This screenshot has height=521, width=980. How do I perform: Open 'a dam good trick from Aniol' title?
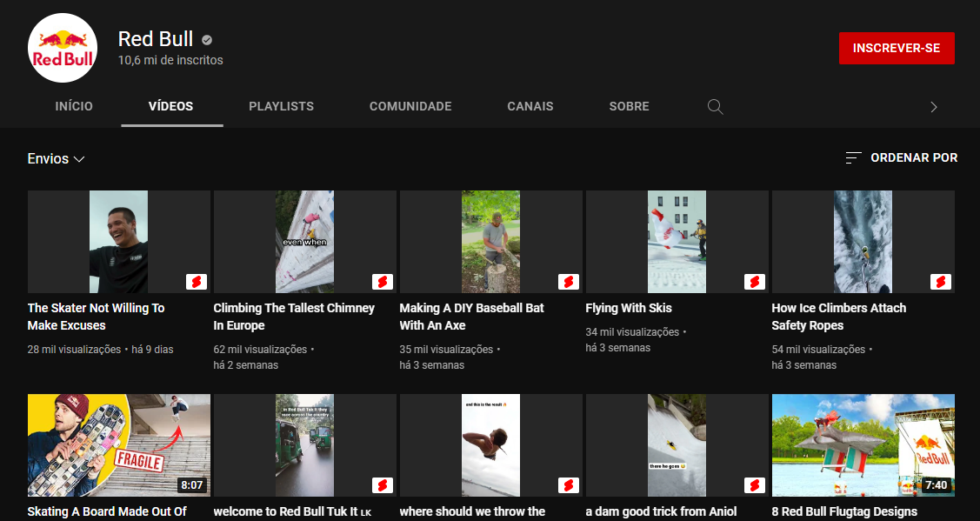pyautogui.click(x=661, y=511)
